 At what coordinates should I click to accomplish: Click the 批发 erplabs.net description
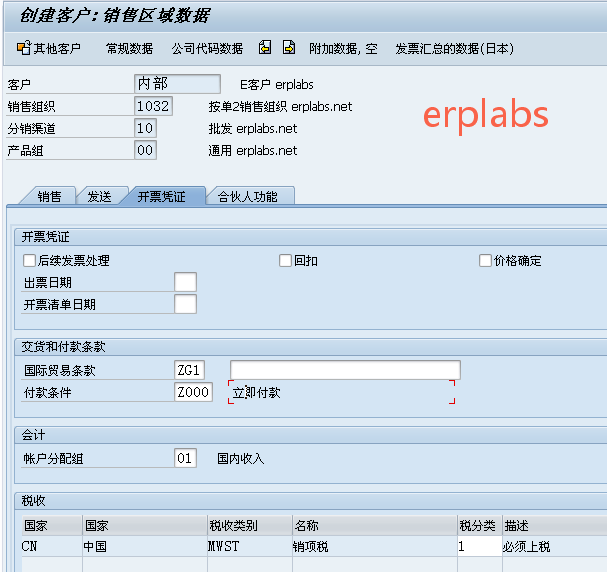click(x=253, y=128)
